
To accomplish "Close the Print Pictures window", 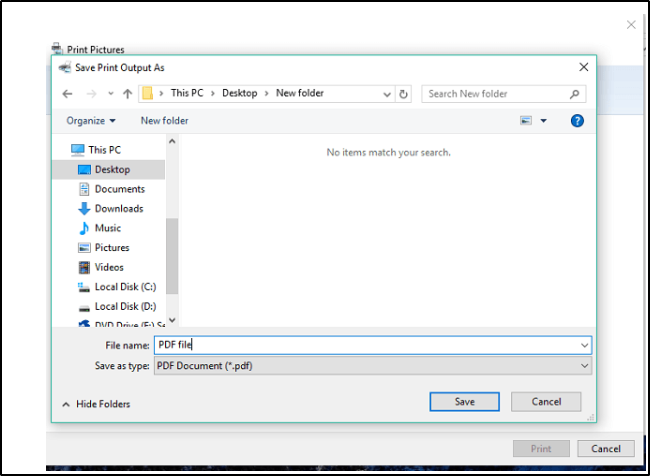I will tap(631, 25).
